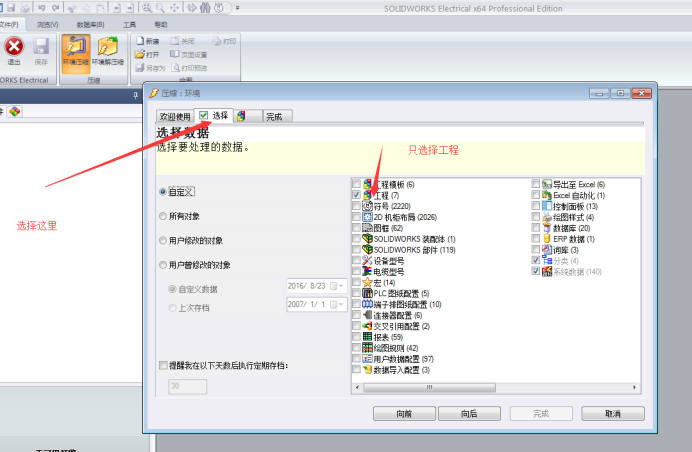Click the days input field showing 30
This screenshot has height=452, width=692.
pos(188,386)
